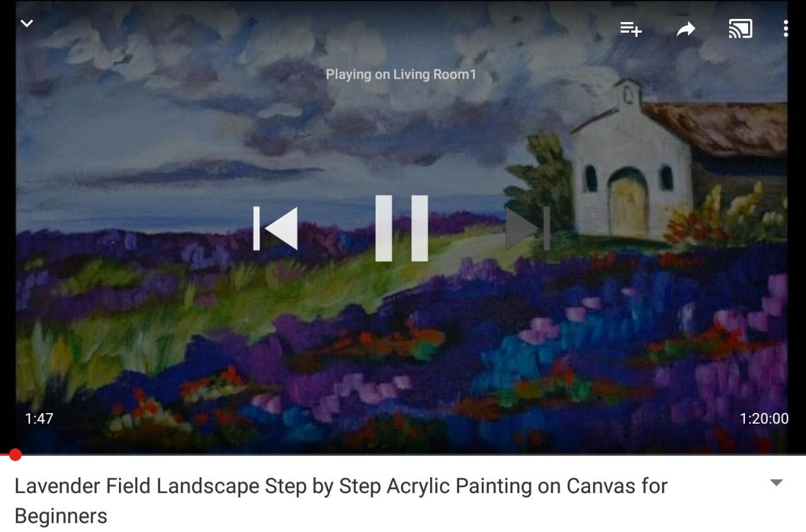
Task: Tap the 1:47 elapsed time label
Action: [x=39, y=419]
